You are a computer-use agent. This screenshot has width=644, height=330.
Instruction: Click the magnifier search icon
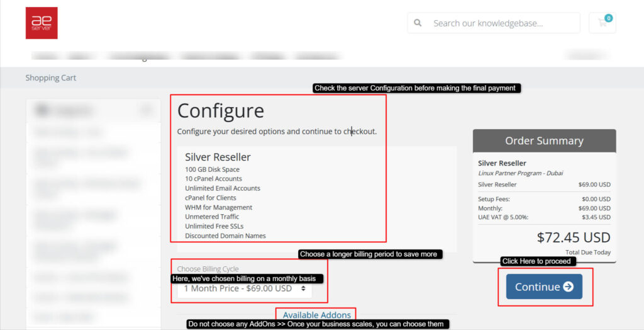418,23
